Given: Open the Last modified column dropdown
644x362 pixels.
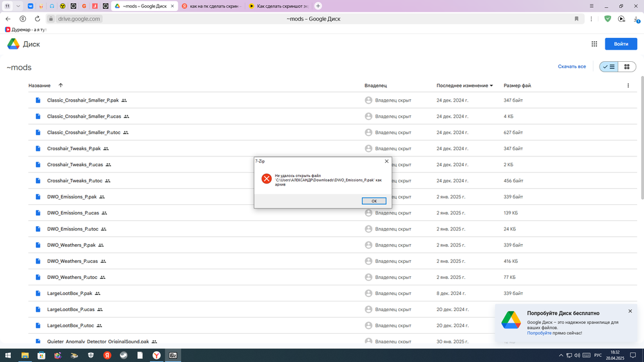Looking at the screenshot, I should [491, 86].
